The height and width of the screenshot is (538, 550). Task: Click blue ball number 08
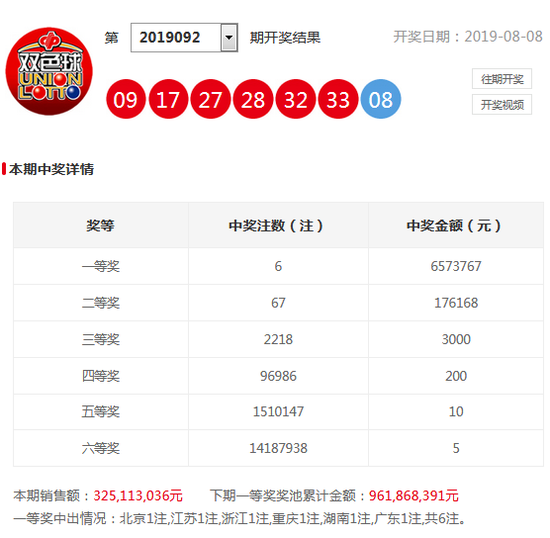[x=381, y=99]
